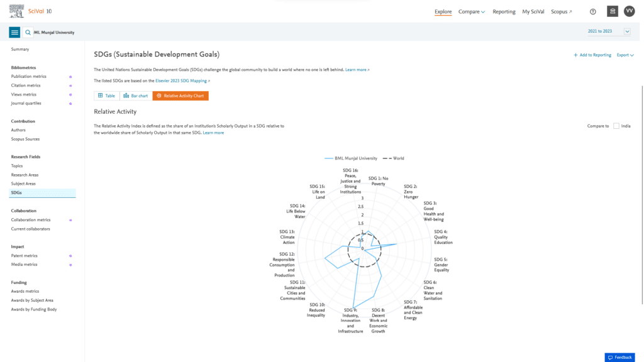The height and width of the screenshot is (362, 644).
Task: Click the SDG 1 No Poverty label
Action: (x=378, y=181)
